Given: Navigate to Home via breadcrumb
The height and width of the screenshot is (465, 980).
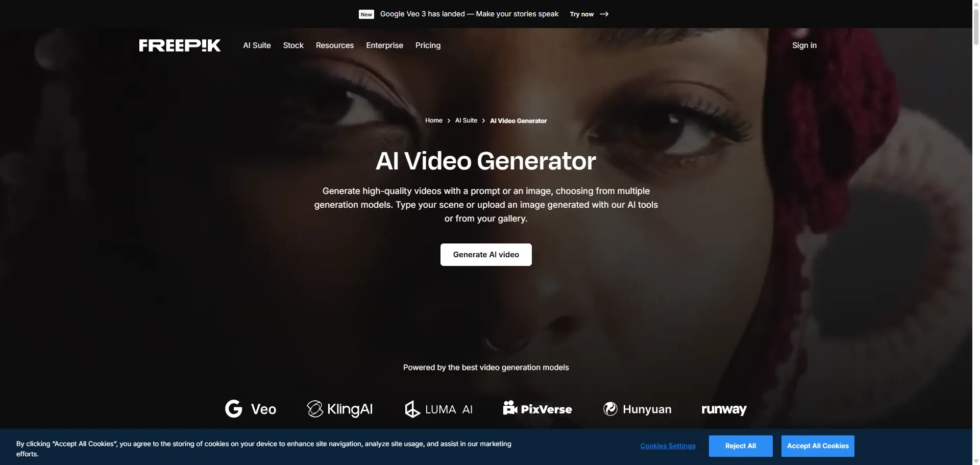Looking at the screenshot, I should [x=433, y=120].
